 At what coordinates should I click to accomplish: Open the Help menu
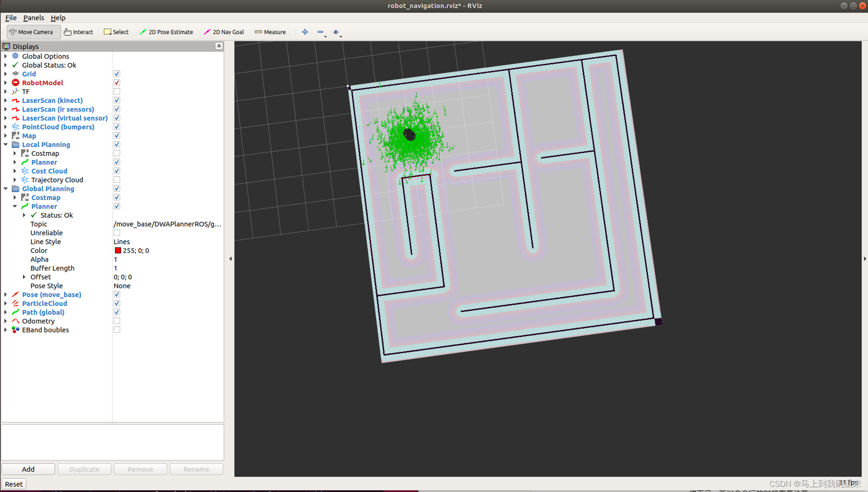[57, 18]
